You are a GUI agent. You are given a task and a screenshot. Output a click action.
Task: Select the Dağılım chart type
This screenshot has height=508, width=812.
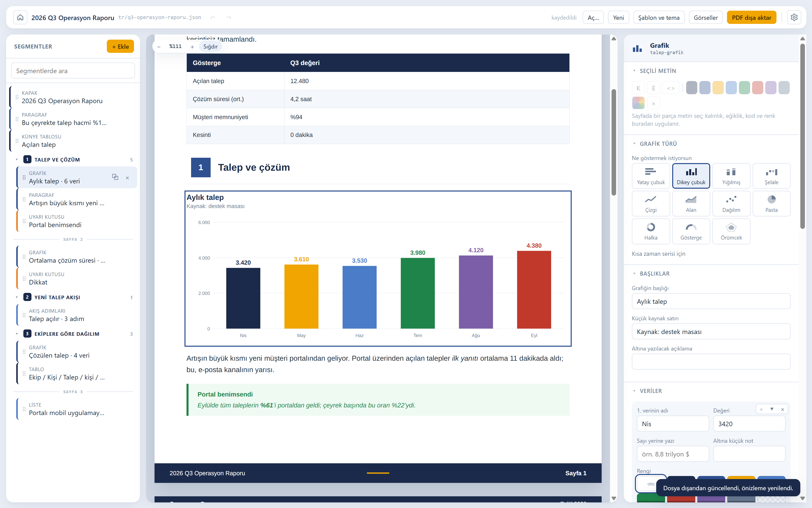click(731, 204)
